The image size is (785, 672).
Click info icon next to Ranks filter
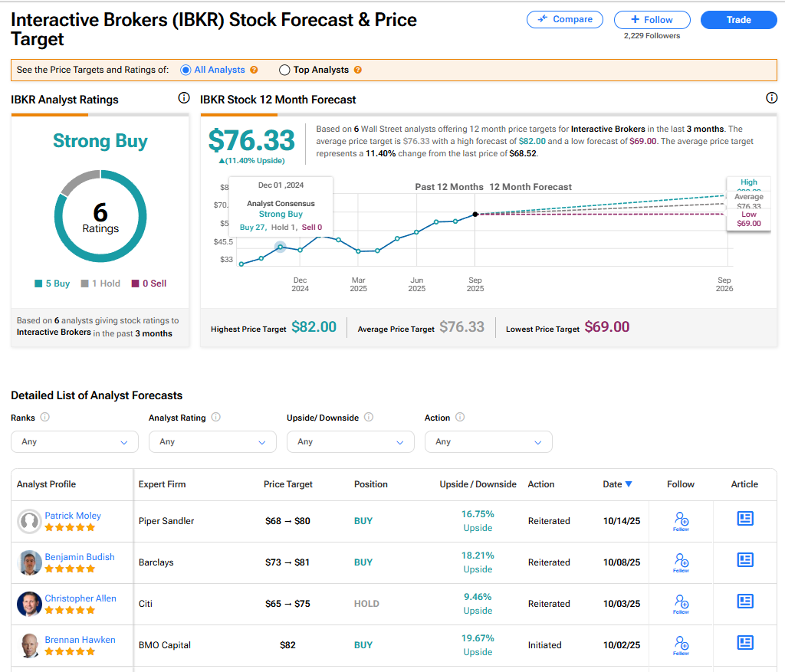click(x=45, y=418)
